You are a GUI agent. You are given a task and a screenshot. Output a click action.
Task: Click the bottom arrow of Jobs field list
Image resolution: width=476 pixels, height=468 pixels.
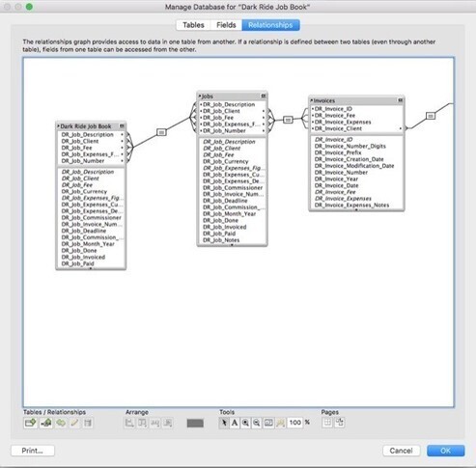click(232, 245)
